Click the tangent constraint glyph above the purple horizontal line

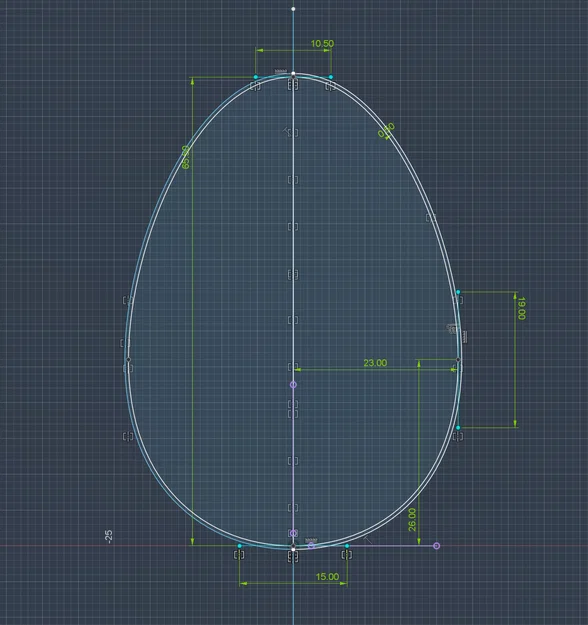pos(368,540)
